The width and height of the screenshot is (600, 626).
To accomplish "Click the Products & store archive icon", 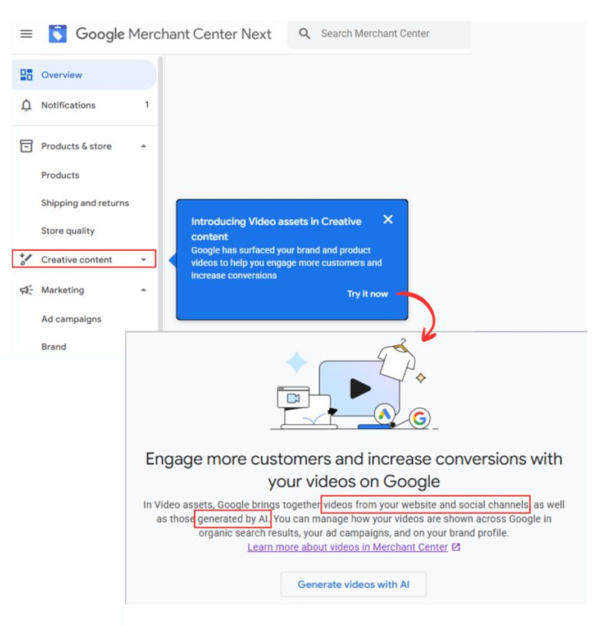I will 26,146.
